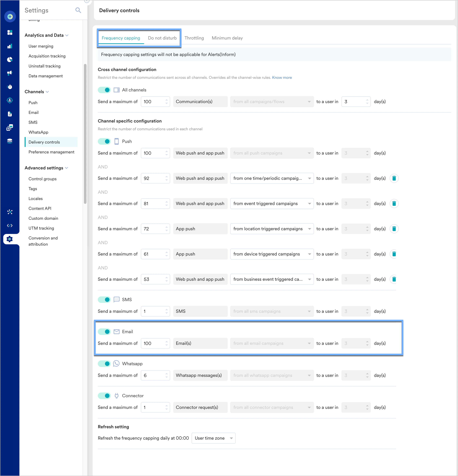The image size is (458, 476).
Task: Toggle off All channels frequency capping
Action: pyautogui.click(x=104, y=90)
